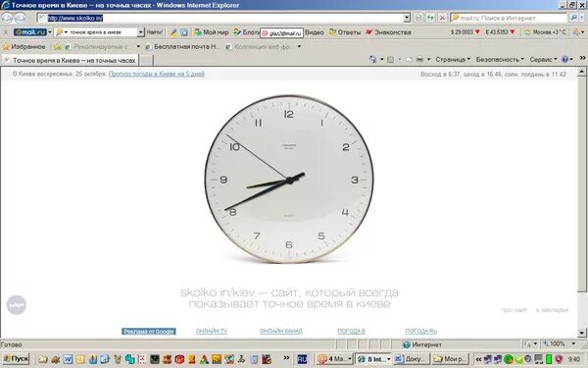Open the Рекомендуемые сайты favorites link
The image size is (588, 368).
[97, 46]
